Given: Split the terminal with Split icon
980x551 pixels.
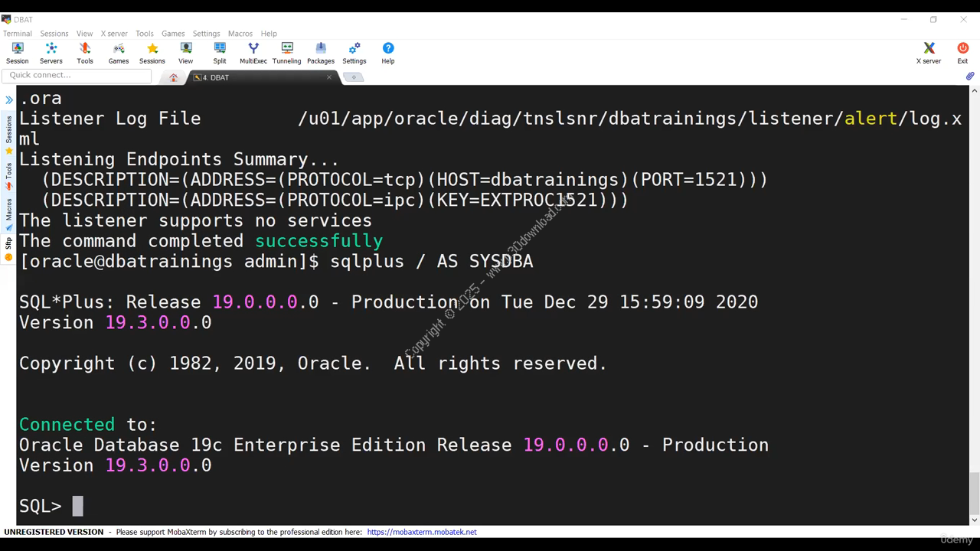Looking at the screenshot, I should point(220,54).
